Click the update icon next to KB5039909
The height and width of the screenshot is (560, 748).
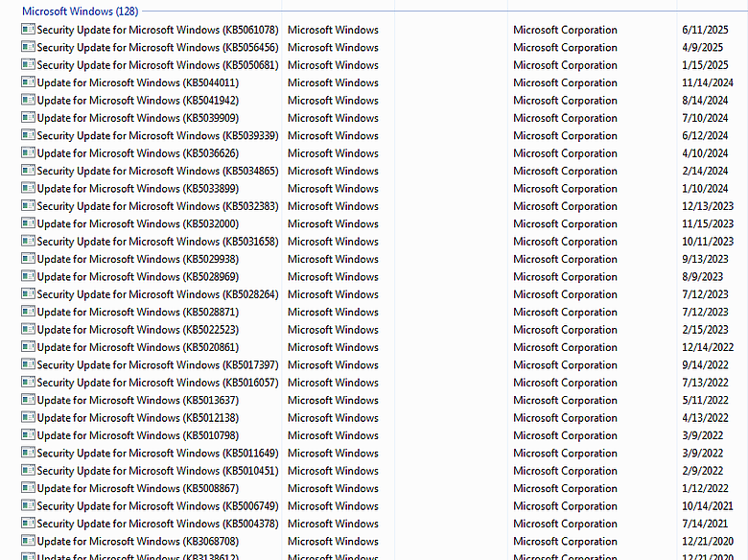click(28, 118)
